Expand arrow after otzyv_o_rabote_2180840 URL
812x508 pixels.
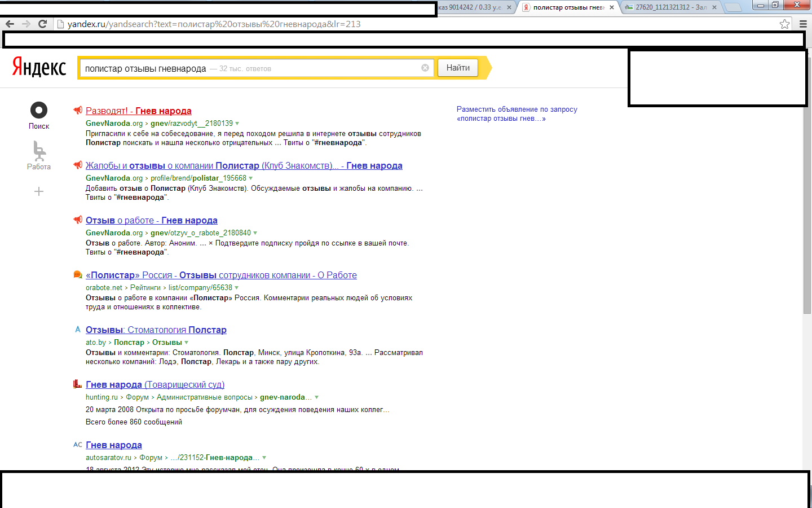click(x=255, y=233)
